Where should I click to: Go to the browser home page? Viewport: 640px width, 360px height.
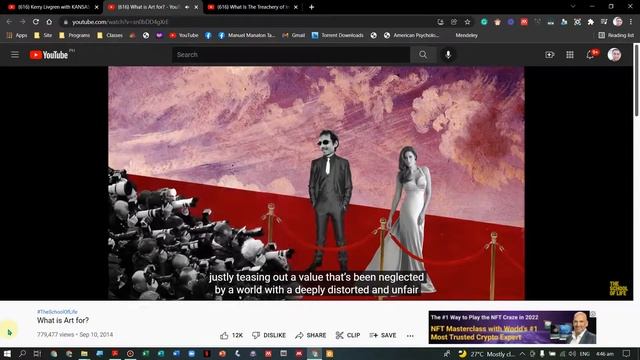pyautogui.click(x=49, y=22)
